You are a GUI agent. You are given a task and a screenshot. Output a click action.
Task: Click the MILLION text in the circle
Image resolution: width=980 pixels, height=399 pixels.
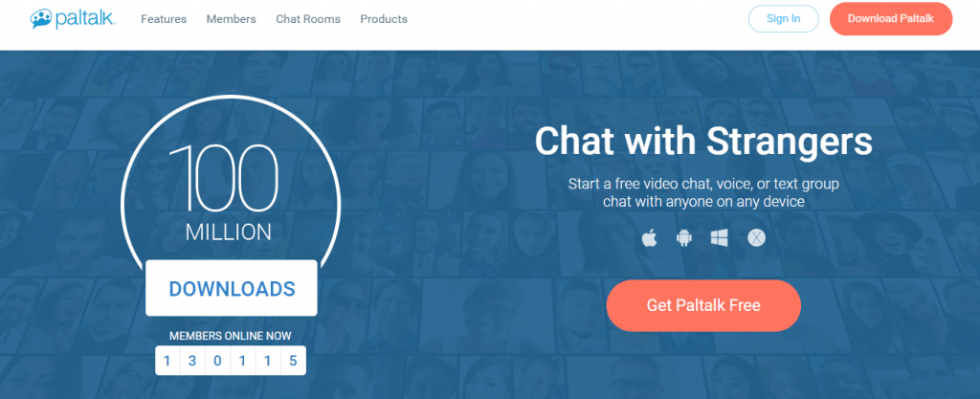229,232
